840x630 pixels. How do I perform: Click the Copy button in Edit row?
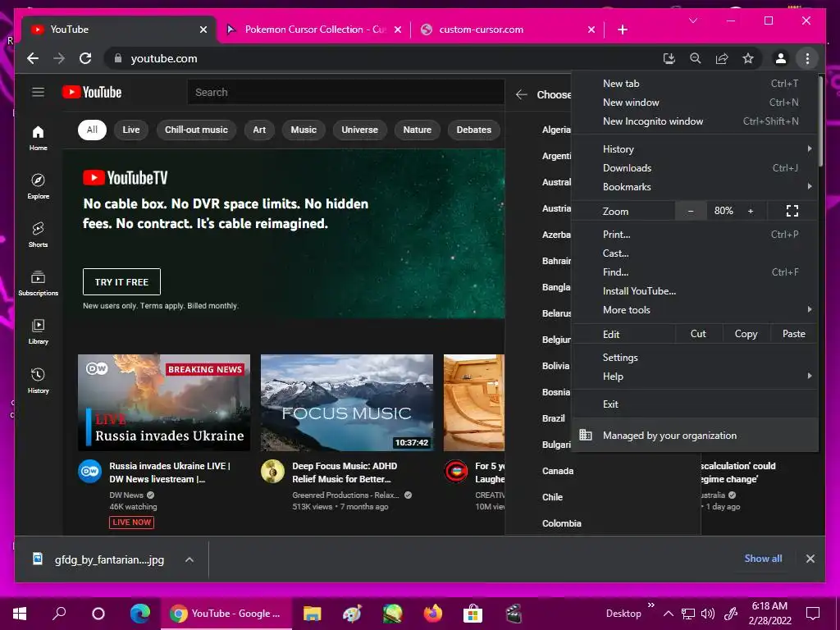746,334
